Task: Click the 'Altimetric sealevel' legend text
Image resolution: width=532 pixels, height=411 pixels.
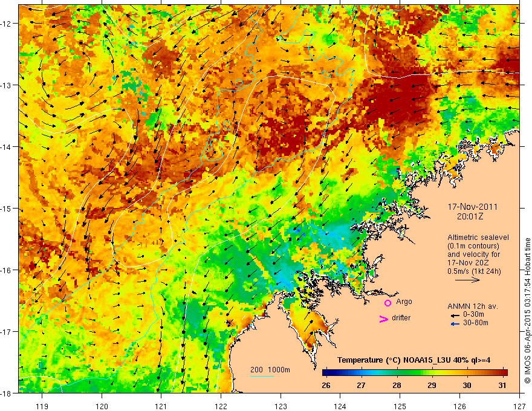Action: 478,238
